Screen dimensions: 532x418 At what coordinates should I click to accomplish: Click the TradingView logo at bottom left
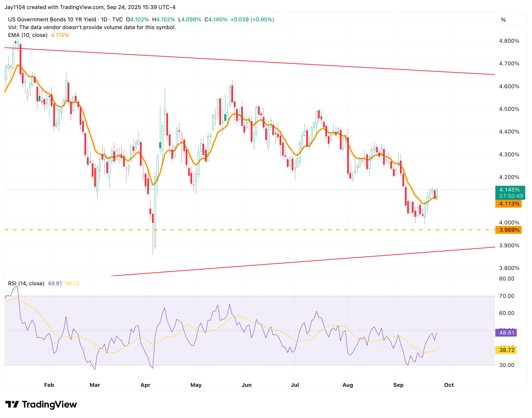[x=41, y=404]
